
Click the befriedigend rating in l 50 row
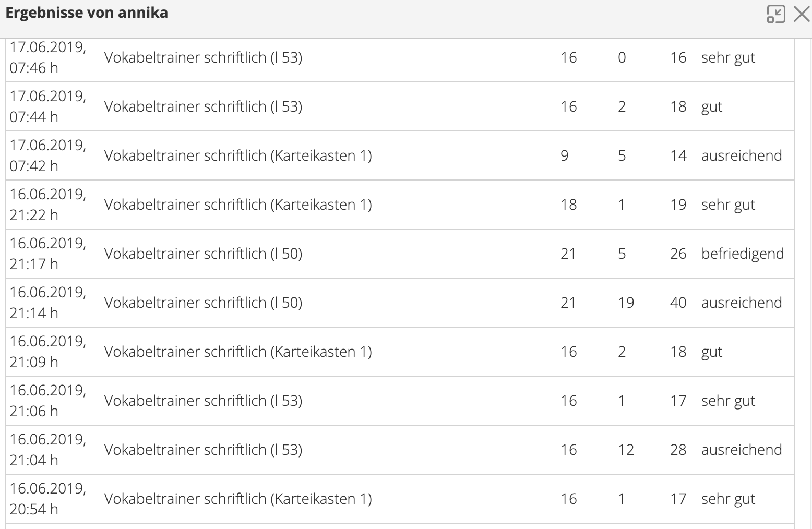(x=743, y=254)
